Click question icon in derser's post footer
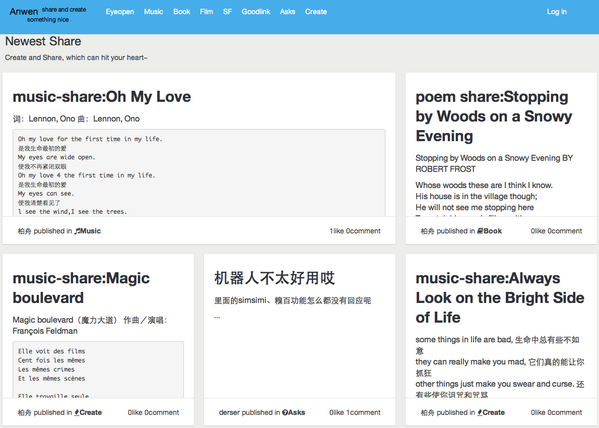This screenshot has height=428, width=599. tap(285, 412)
